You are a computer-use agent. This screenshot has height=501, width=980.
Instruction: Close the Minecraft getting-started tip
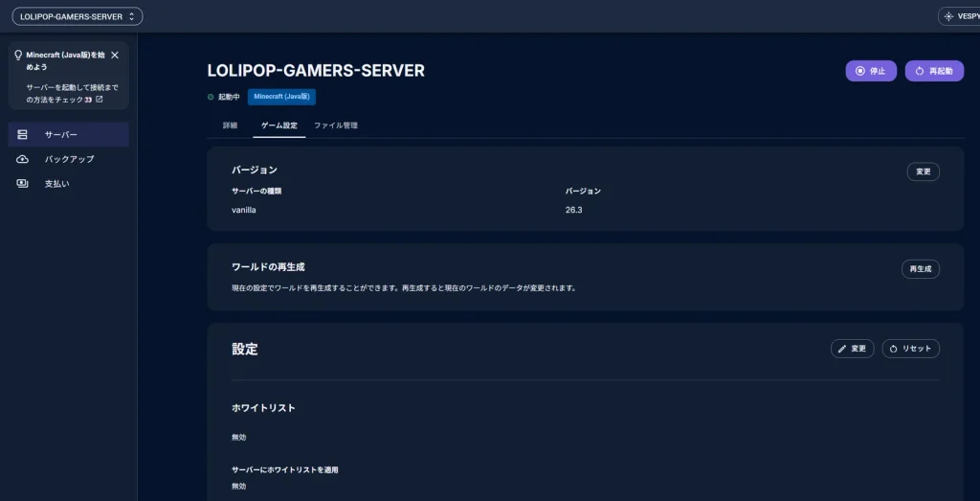pos(115,55)
